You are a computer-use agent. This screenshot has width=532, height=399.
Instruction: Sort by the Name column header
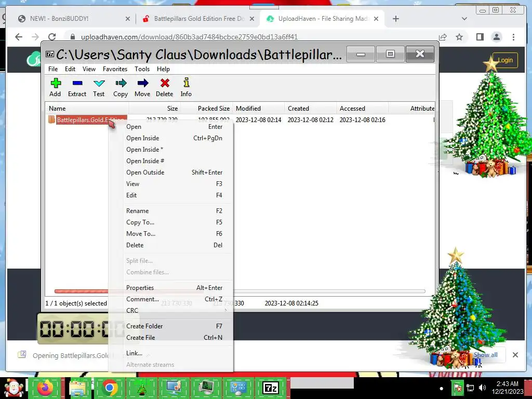click(x=87, y=109)
